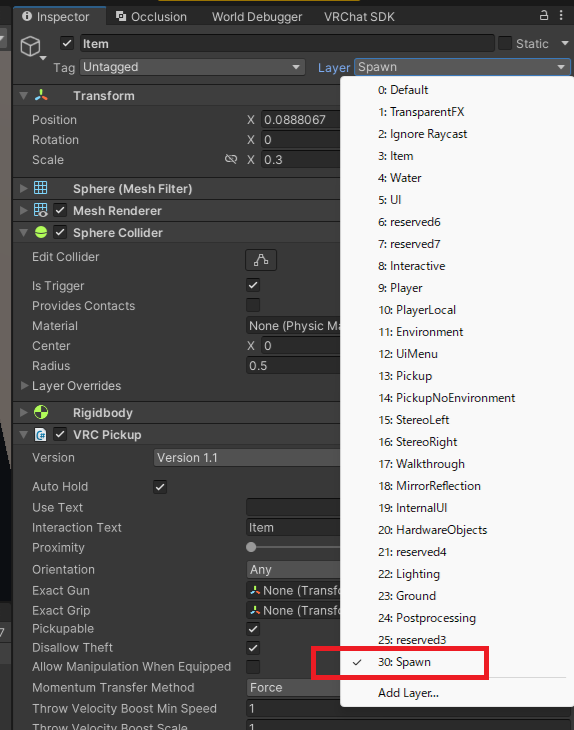Click the Sphere Mesh Filter grid icon

click(x=41, y=188)
